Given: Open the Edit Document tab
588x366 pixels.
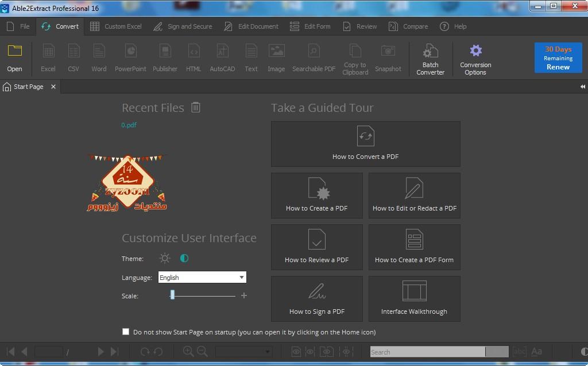Looking at the screenshot, I should 252,26.
